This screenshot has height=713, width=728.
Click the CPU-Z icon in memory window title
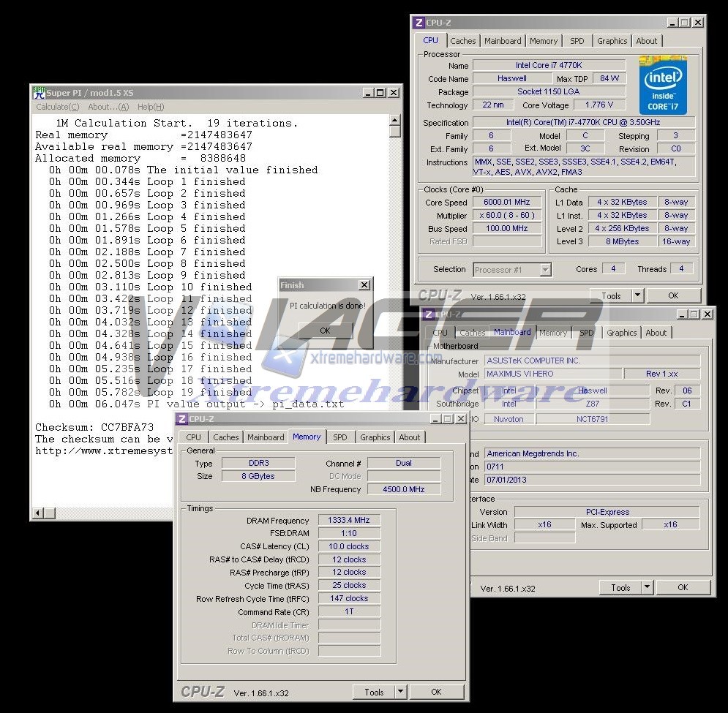tap(181, 419)
